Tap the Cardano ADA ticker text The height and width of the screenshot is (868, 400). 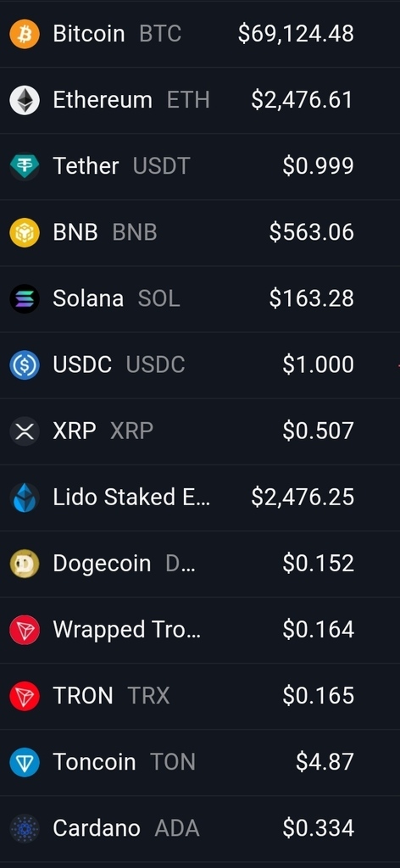tap(177, 828)
